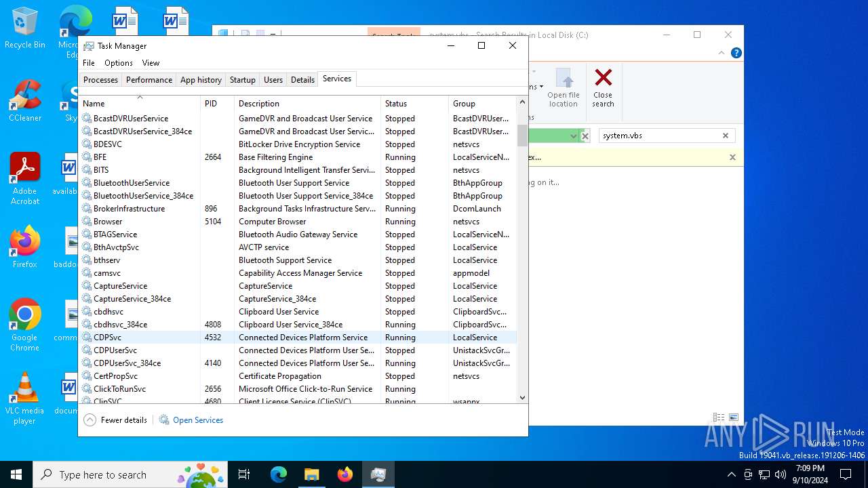
Task: Click Close search red X in Explorer
Action: (603, 87)
